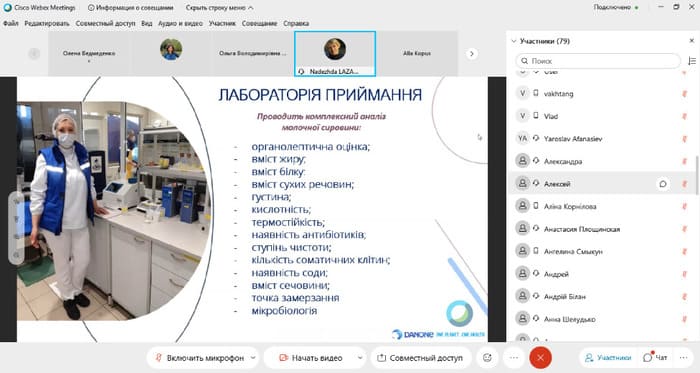The height and width of the screenshot is (373, 700).
Task: Open the Аудио и видео menu
Action: (180, 23)
